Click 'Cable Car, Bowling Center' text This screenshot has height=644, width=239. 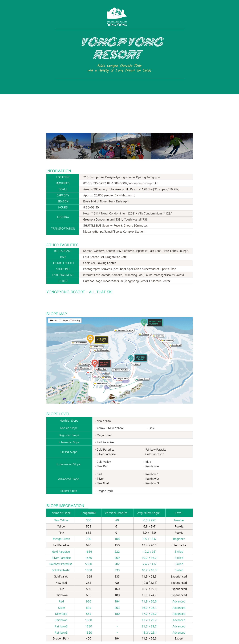(99, 263)
